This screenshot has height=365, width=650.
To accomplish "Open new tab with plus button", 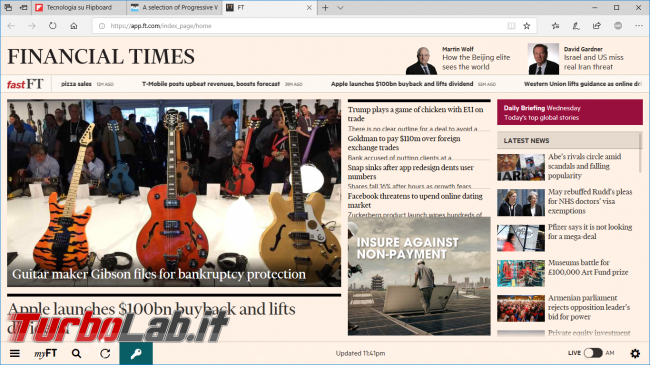I will click(325, 7).
